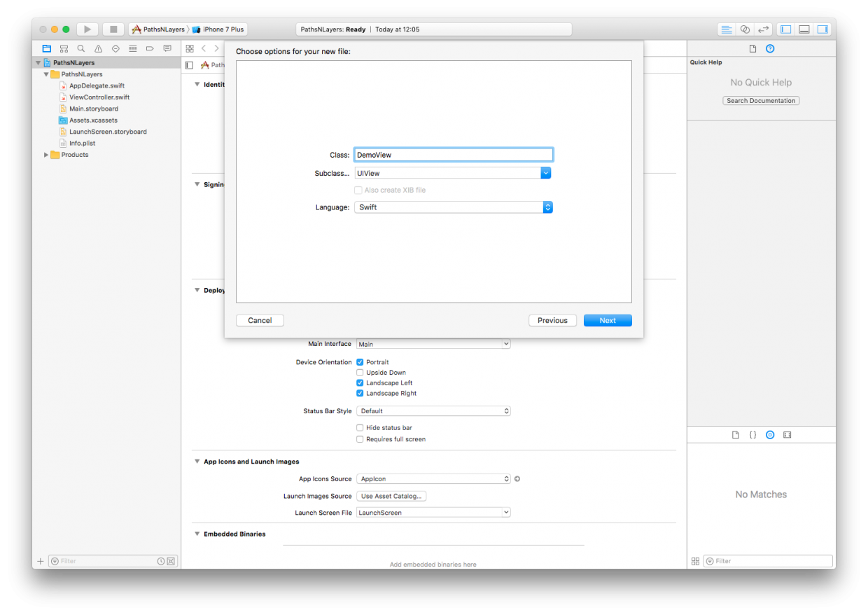Image resolution: width=868 pixels, height=615 pixels.
Task: Open the Subclass dropdown showing UIView
Action: pyautogui.click(x=545, y=173)
